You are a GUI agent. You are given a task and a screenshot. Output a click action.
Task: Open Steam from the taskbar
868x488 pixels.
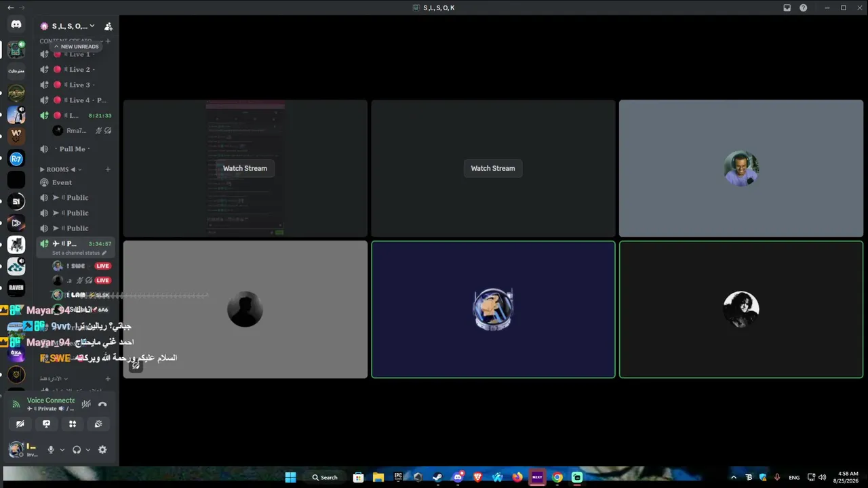[437, 477]
